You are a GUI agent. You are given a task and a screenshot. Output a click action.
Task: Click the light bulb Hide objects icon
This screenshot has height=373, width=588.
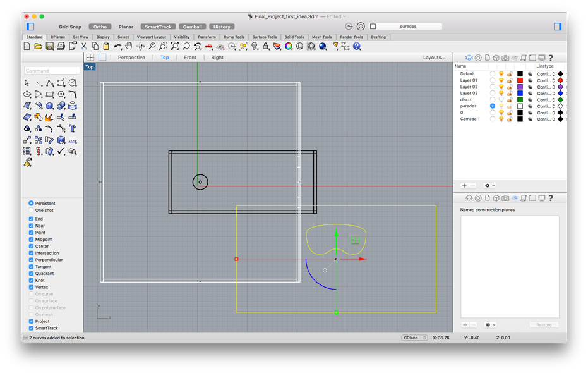point(255,46)
